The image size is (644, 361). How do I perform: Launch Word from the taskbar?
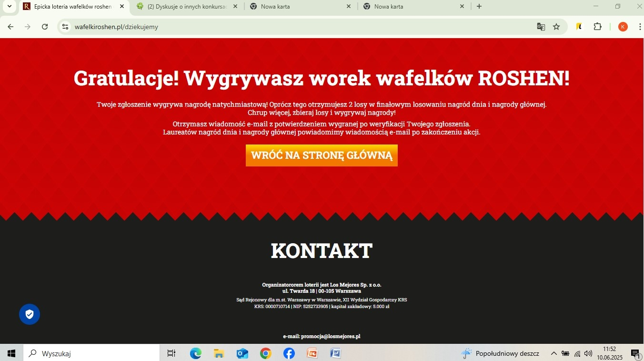click(335, 353)
